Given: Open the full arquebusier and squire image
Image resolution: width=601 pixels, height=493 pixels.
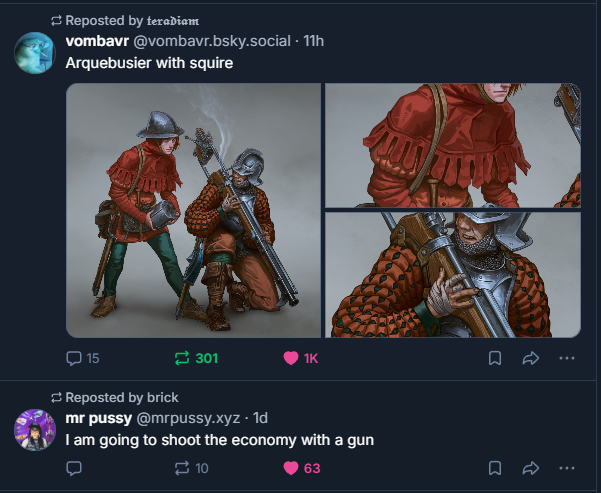Looking at the screenshot, I should pos(193,210).
